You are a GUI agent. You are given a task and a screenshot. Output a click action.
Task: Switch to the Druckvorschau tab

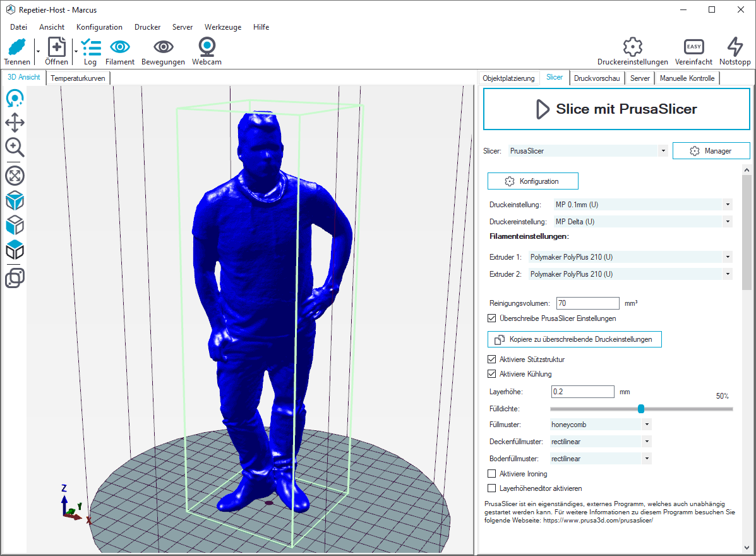coord(597,78)
